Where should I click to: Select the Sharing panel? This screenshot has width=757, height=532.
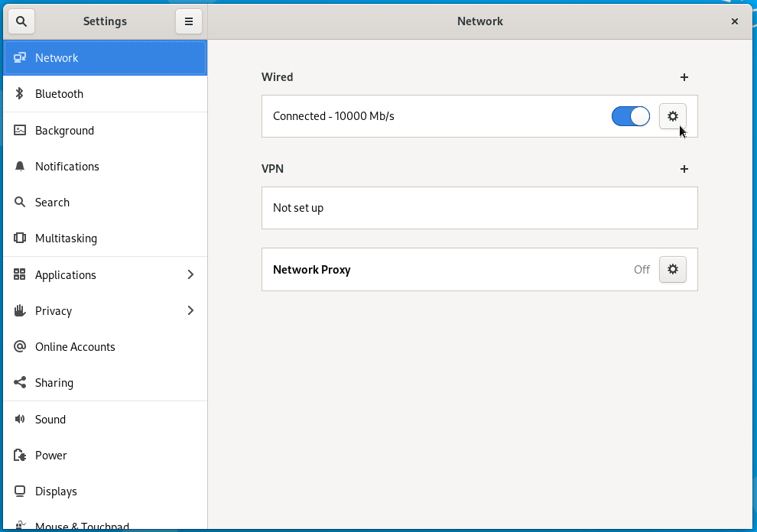point(106,383)
